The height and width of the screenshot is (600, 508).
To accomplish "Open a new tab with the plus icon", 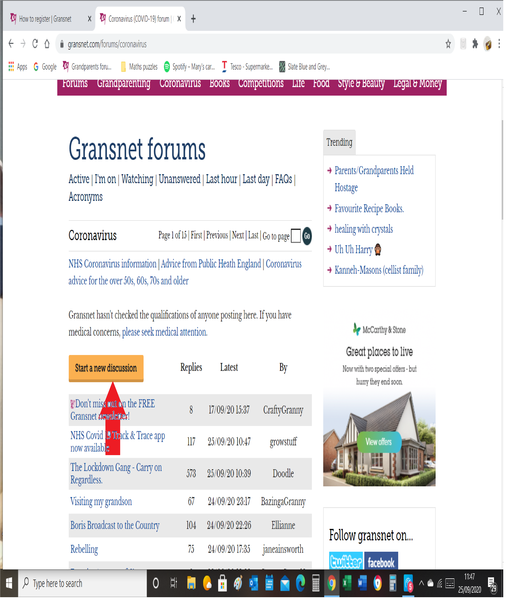I will pyautogui.click(x=193, y=18).
